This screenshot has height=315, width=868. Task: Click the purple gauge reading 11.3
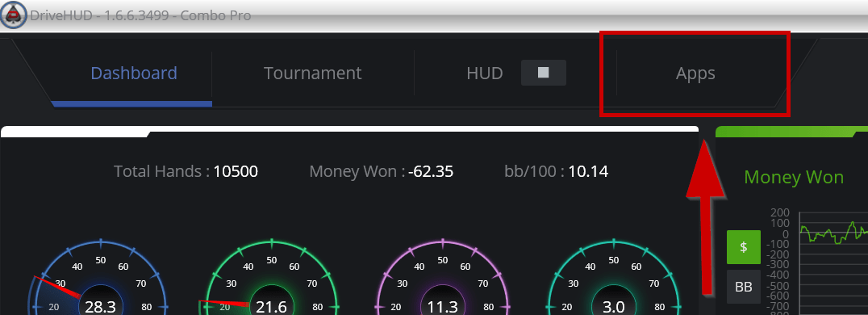(x=442, y=277)
